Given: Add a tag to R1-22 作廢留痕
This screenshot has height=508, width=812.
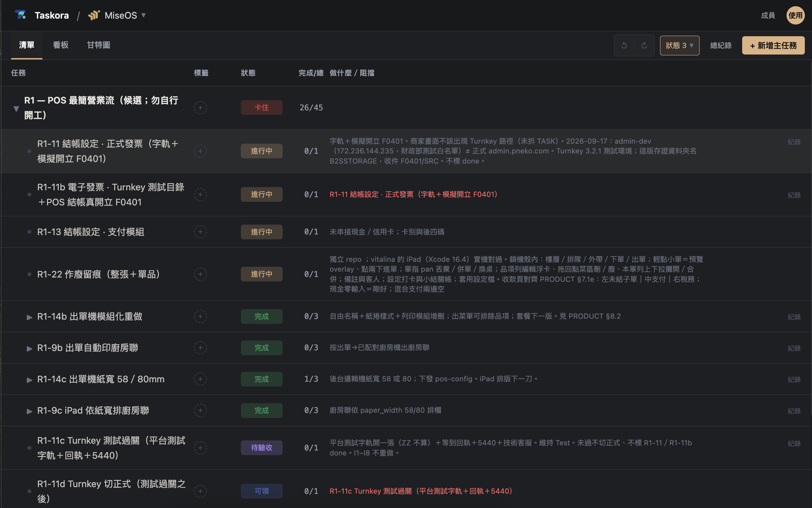Looking at the screenshot, I should tap(200, 274).
